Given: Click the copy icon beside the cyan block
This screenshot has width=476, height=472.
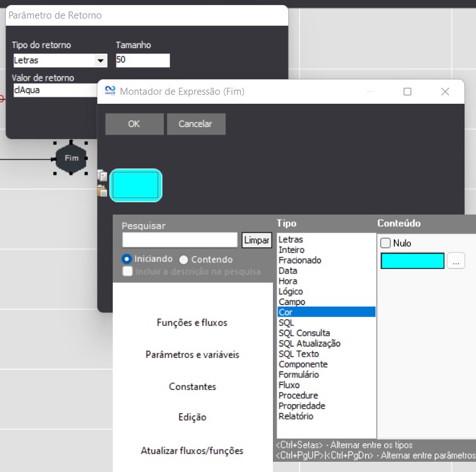Looking at the screenshot, I should [x=101, y=175].
